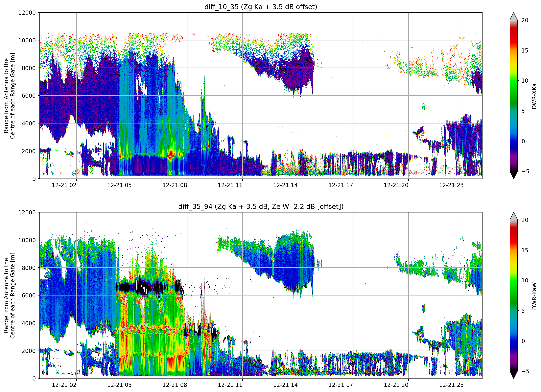Viewport: 541px width, 392px height.
Task: Click the top plot x tick 12-21 20
Action: [x=396, y=185]
